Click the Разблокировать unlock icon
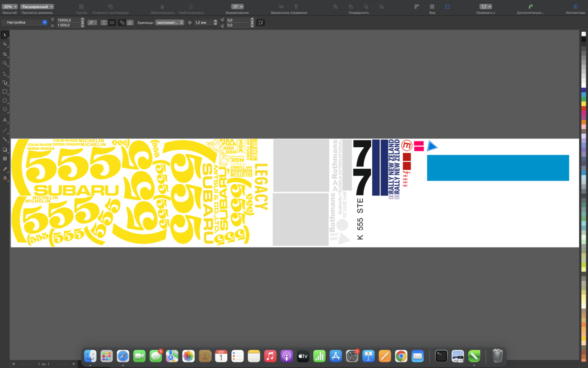This screenshot has height=368, width=588. click(x=191, y=7)
